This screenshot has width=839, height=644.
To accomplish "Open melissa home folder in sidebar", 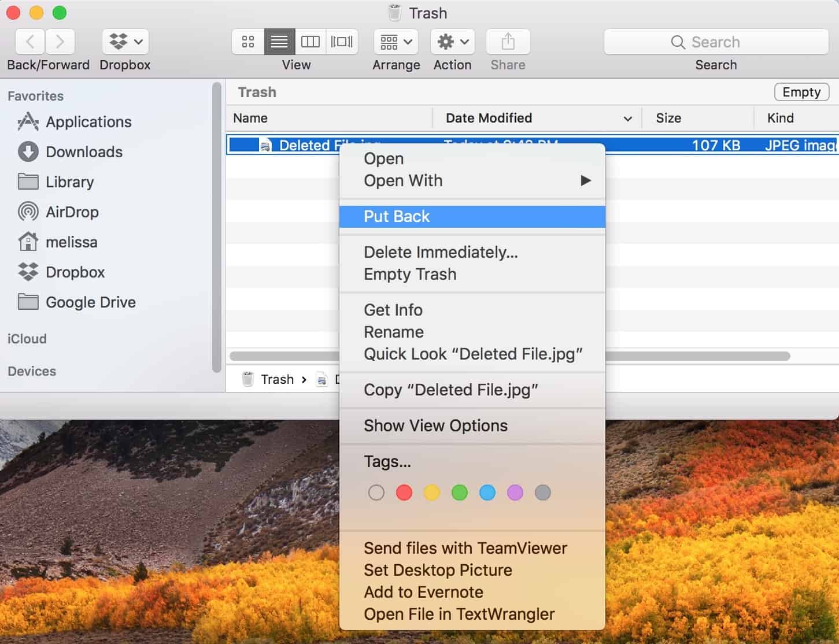I will point(71,242).
